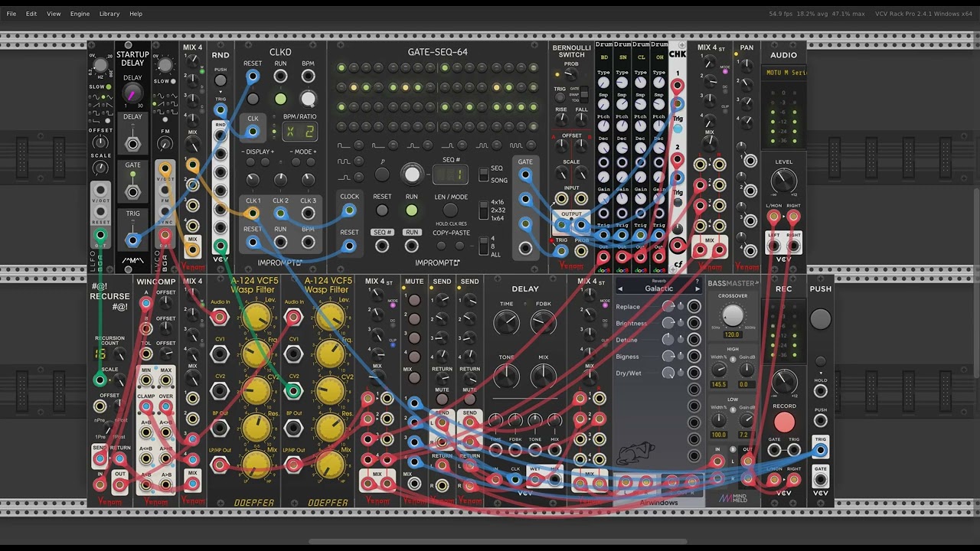The image size is (980, 551).
Task: Click the DELAY module TONE knob
Action: pyautogui.click(x=506, y=376)
